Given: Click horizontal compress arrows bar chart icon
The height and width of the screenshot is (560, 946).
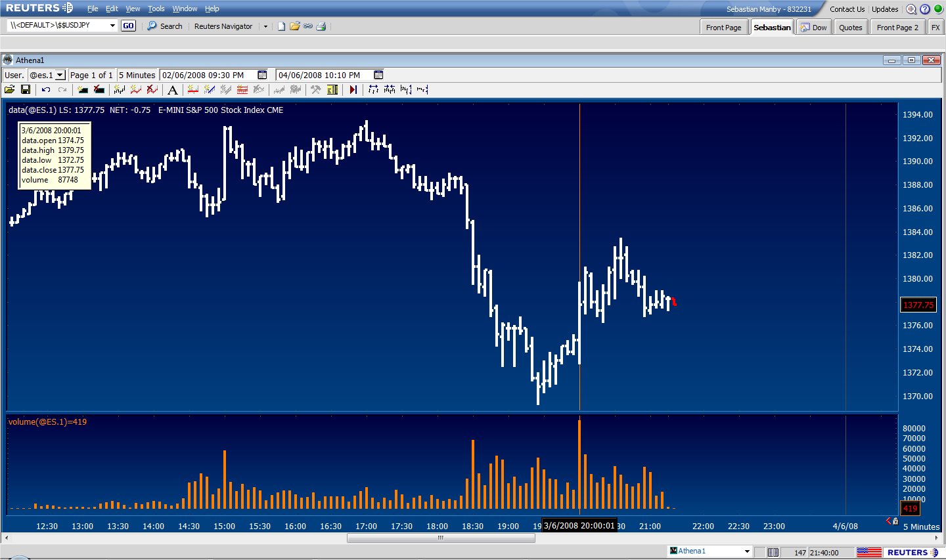Looking at the screenshot, I should [x=390, y=89].
